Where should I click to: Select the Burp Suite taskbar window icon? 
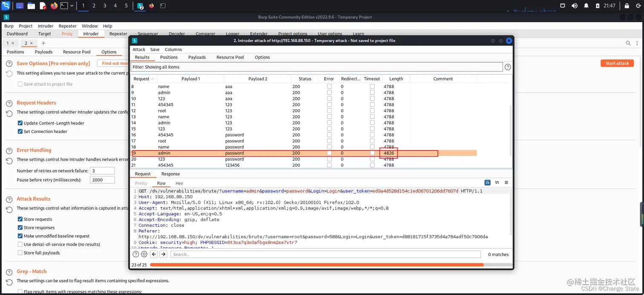tap(141, 6)
